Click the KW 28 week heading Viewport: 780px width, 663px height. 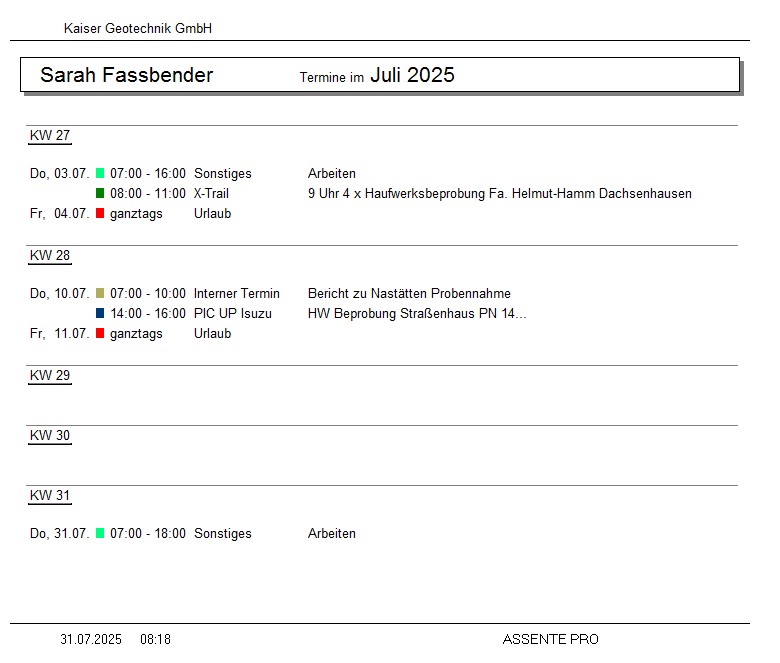pyautogui.click(x=50, y=256)
